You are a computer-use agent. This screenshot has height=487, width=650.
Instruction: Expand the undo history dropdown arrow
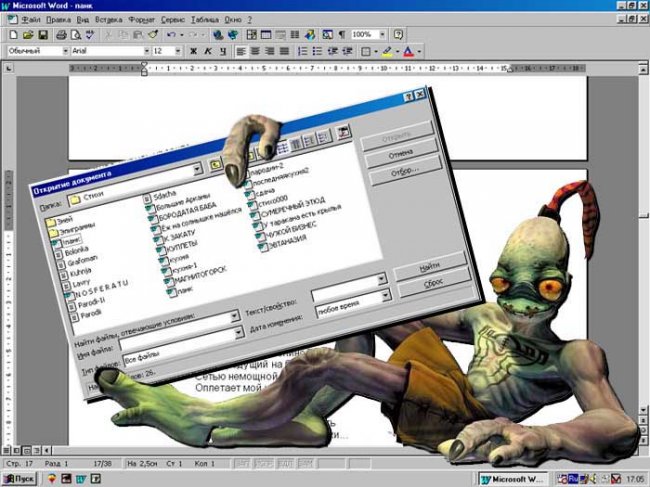pos(182,35)
